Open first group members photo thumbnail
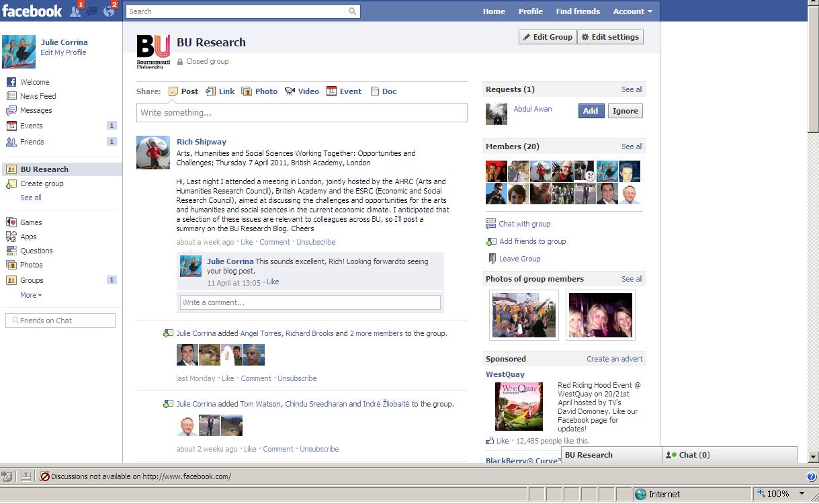The width and height of the screenshot is (819, 504). tap(524, 315)
